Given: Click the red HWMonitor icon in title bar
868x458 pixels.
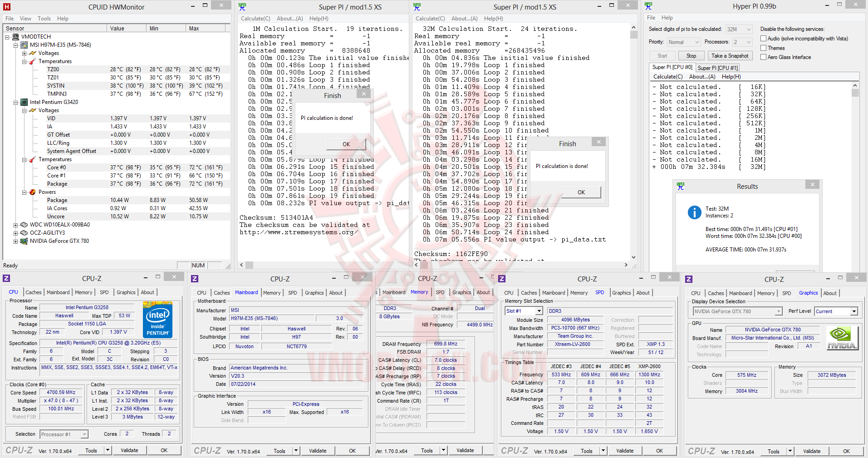Looking at the screenshot, I should pyautogui.click(x=7, y=7).
